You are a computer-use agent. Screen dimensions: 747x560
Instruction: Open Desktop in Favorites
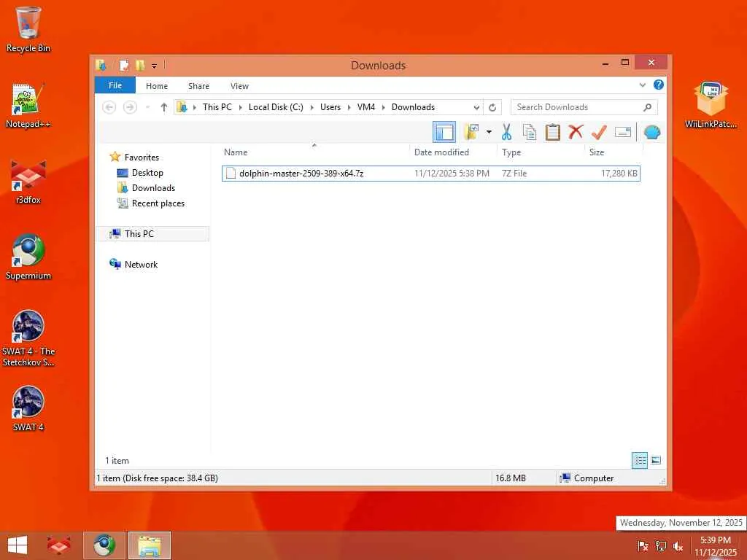click(147, 173)
